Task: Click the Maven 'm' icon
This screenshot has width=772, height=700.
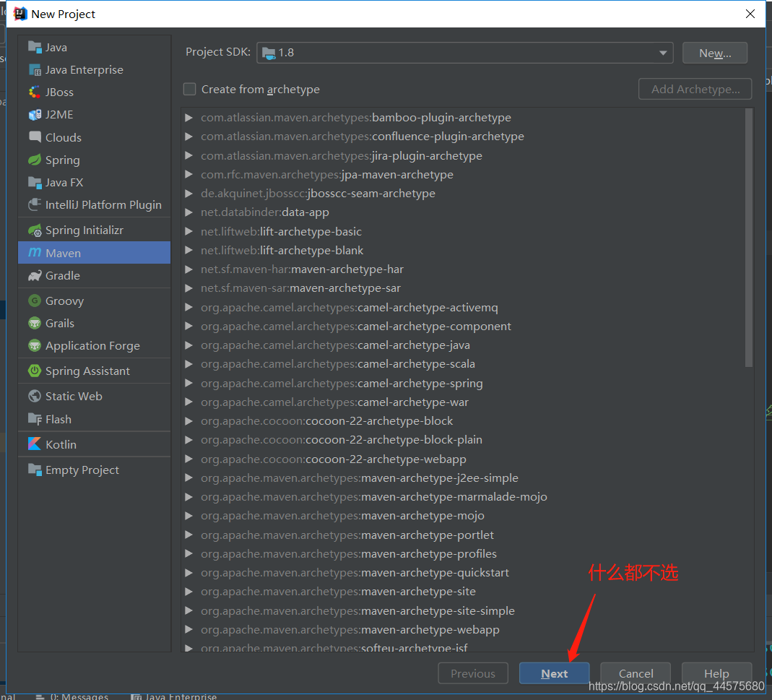Action: coord(35,253)
